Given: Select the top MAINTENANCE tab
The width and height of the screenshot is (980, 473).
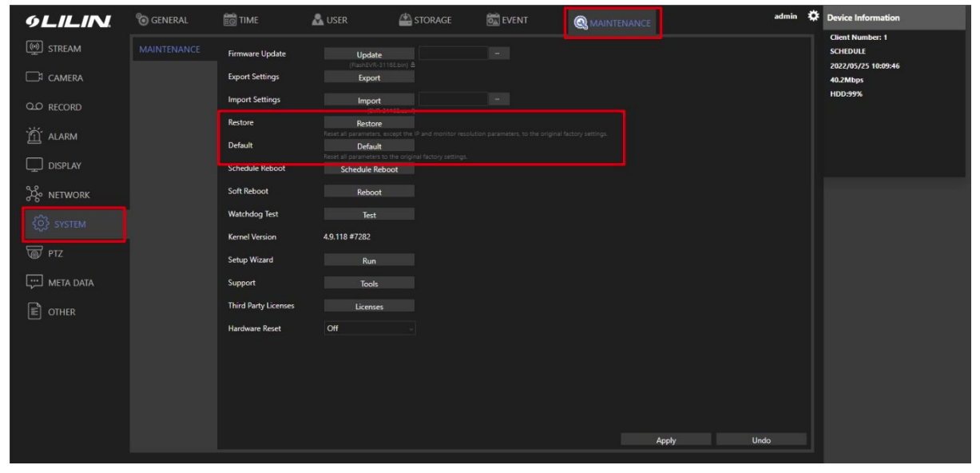Looking at the screenshot, I should pyautogui.click(x=613, y=23).
